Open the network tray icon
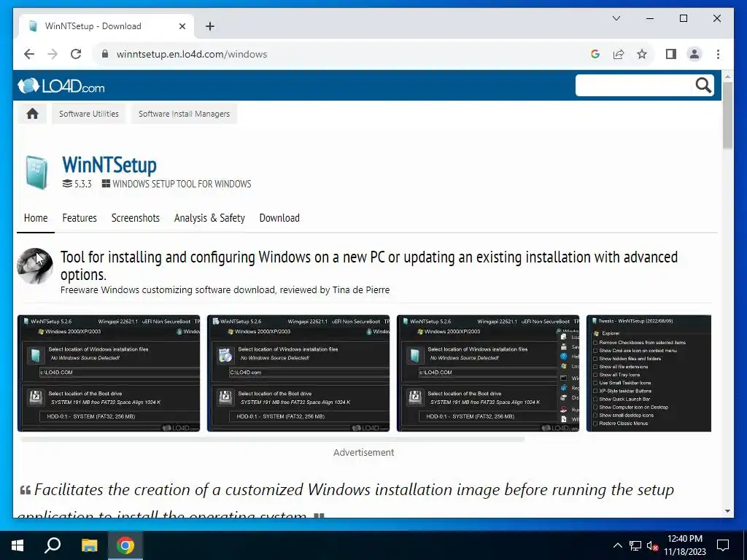Image resolution: width=747 pixels, height=560 pixels. coord(635,545)
